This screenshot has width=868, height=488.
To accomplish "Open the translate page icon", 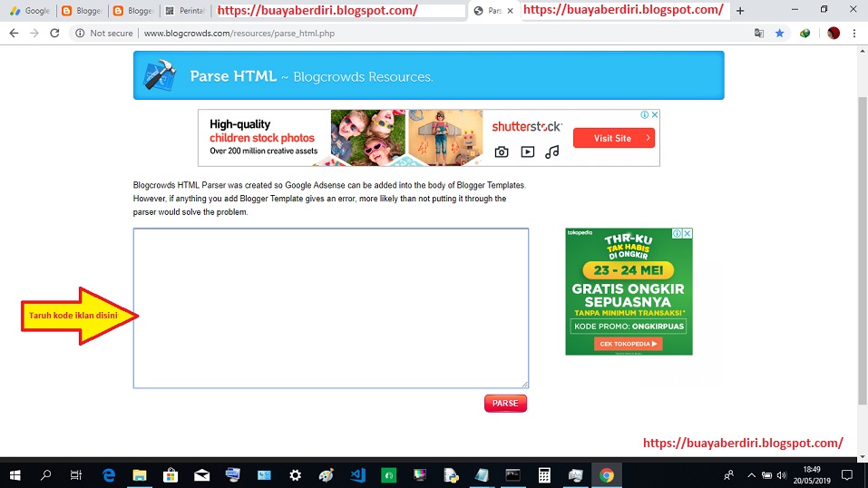I will 759,34.
